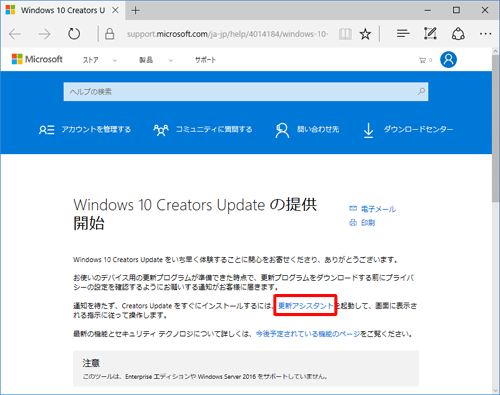Screen dimensions: 500x395
Task: Reload the current page
Action: point(74,34)
